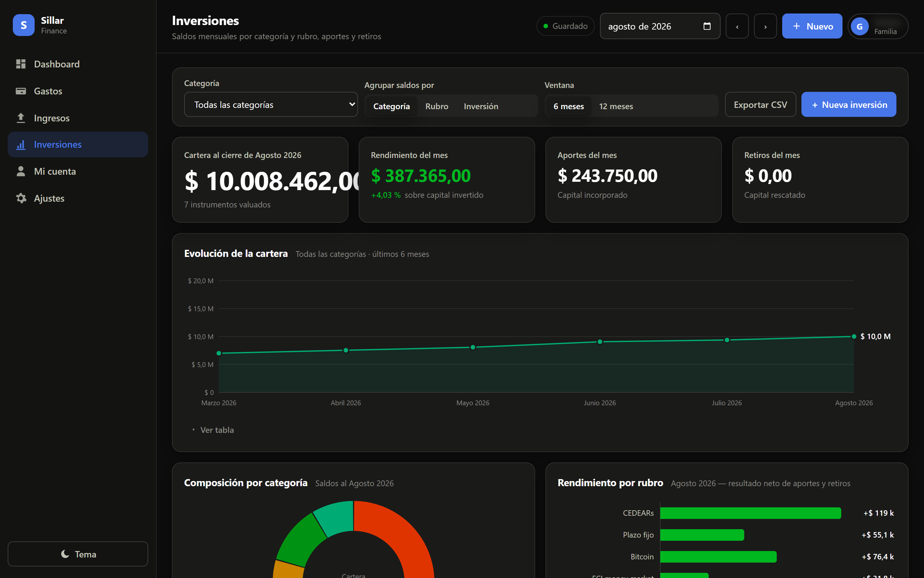Image resolution: width=924 pixels, height=578 pixels.
Task: Click the Ajustes gear icon
Action: coord(21,198)
